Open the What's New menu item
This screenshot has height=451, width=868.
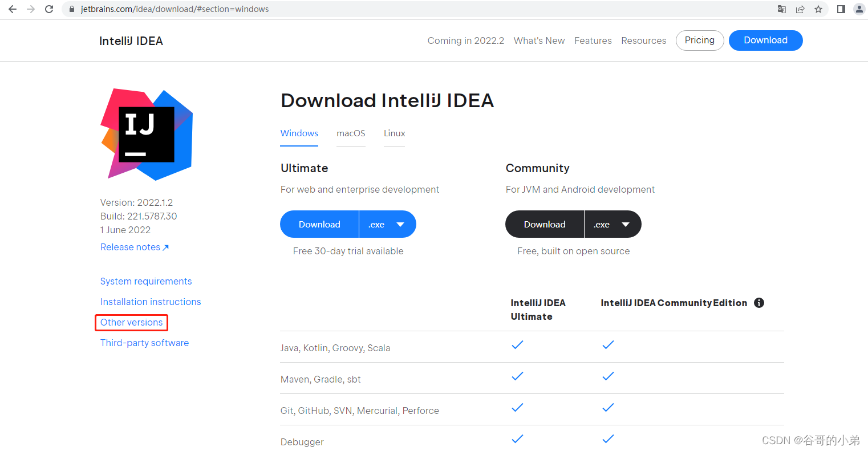[x=539, y=40]
